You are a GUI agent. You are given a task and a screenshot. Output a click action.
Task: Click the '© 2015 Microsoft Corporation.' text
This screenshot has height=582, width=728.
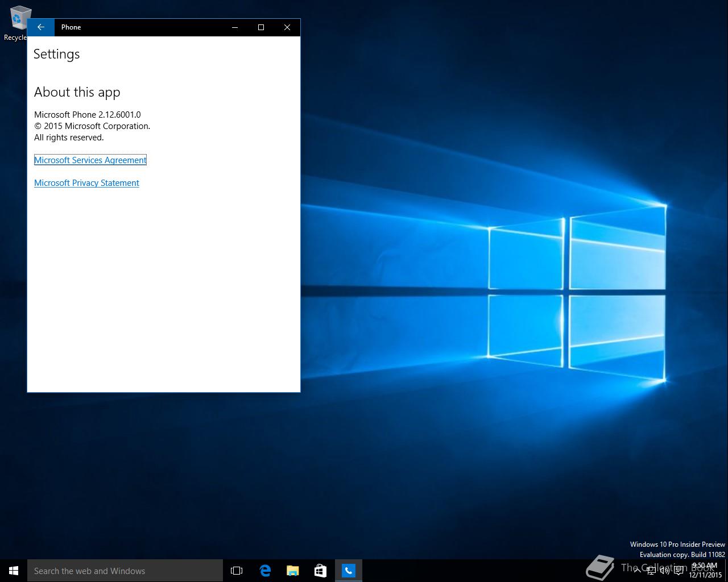tap(92, 126)
